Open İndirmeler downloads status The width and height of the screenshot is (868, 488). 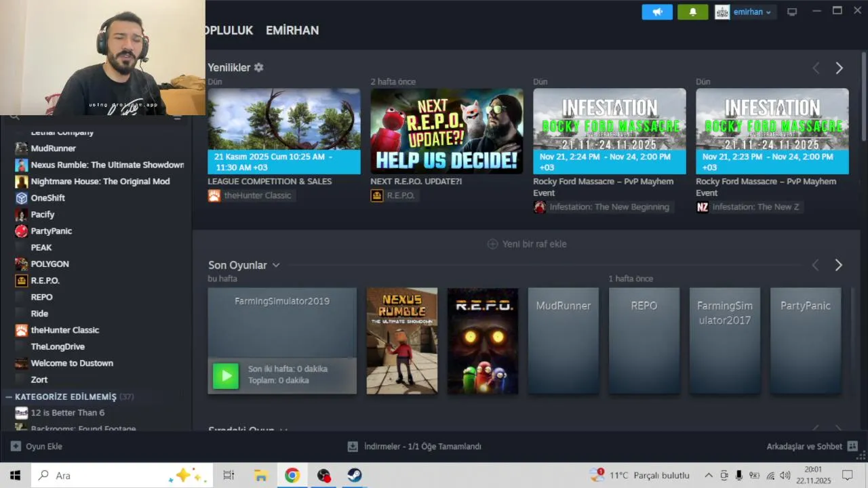(414, 447)
